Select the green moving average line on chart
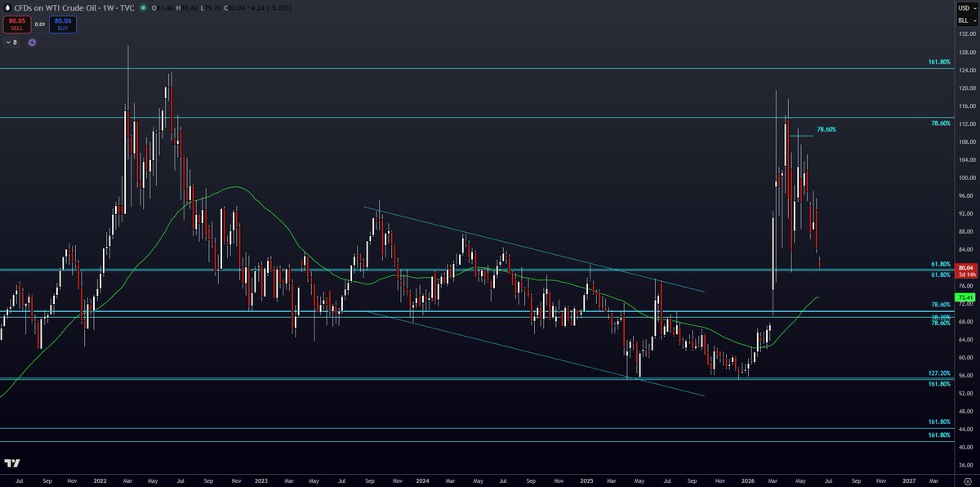 [237, 187]
